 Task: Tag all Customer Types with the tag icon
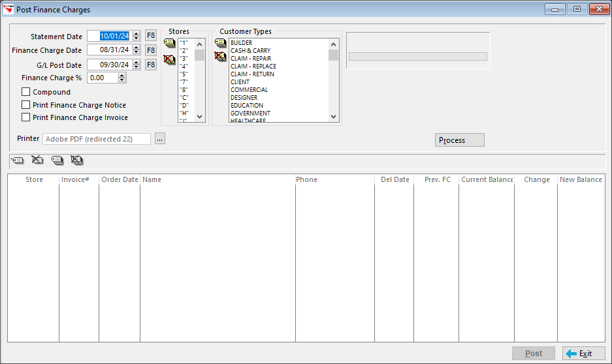(221, 43)
